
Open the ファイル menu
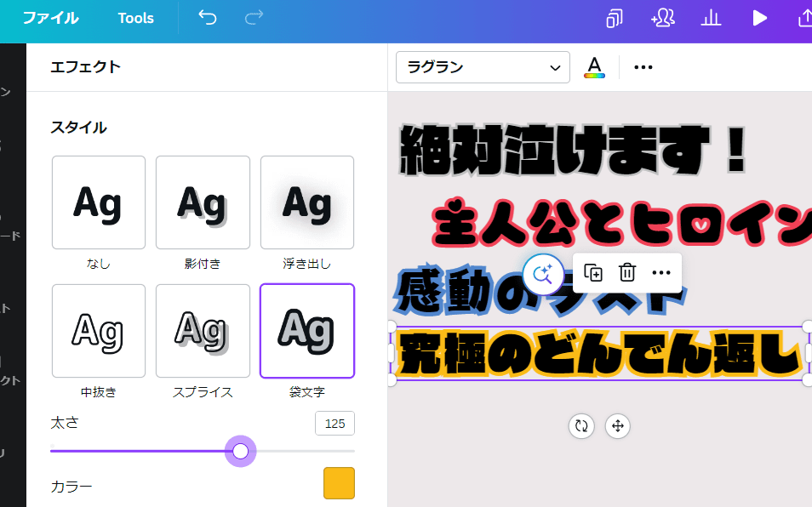tap(51, 18)
